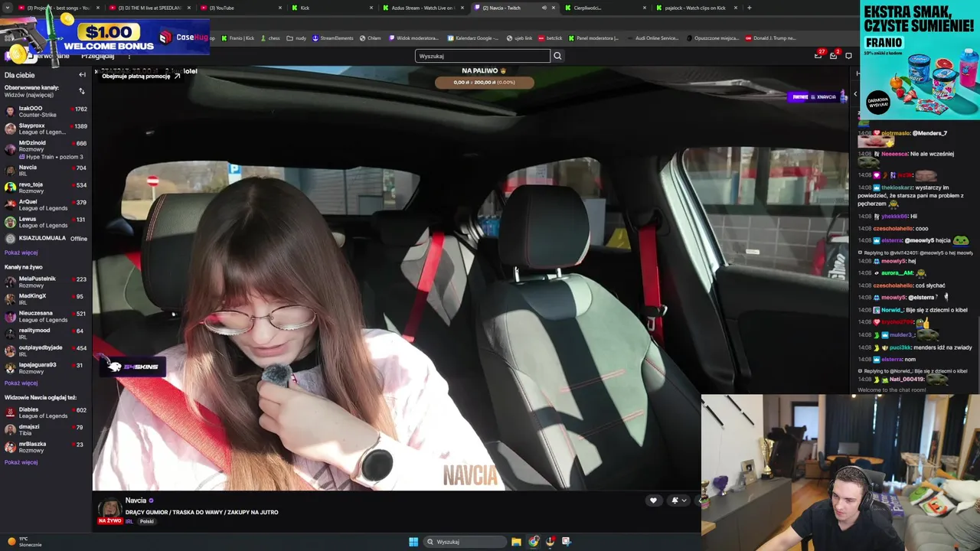The image size is (980, 551).
Task: Open Twitch notifications inbox with 27 badge
Action: [818, 55]
